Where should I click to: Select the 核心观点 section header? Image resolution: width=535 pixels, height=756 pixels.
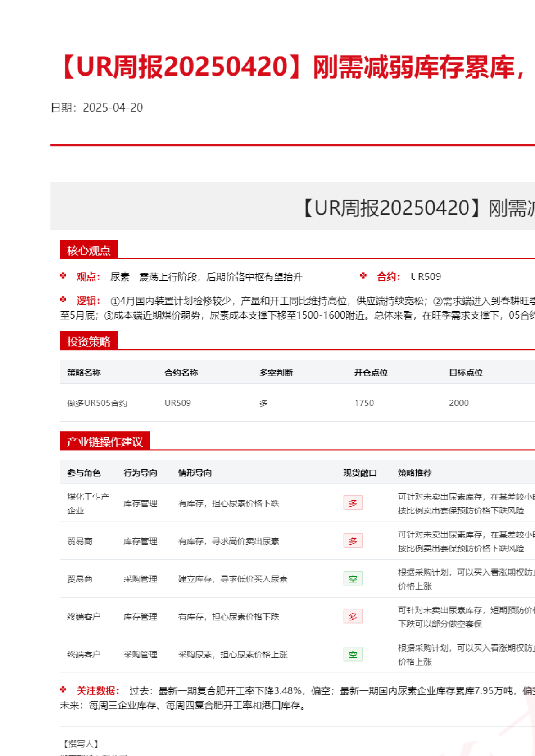pyautogui.click(x=89, y=250)
